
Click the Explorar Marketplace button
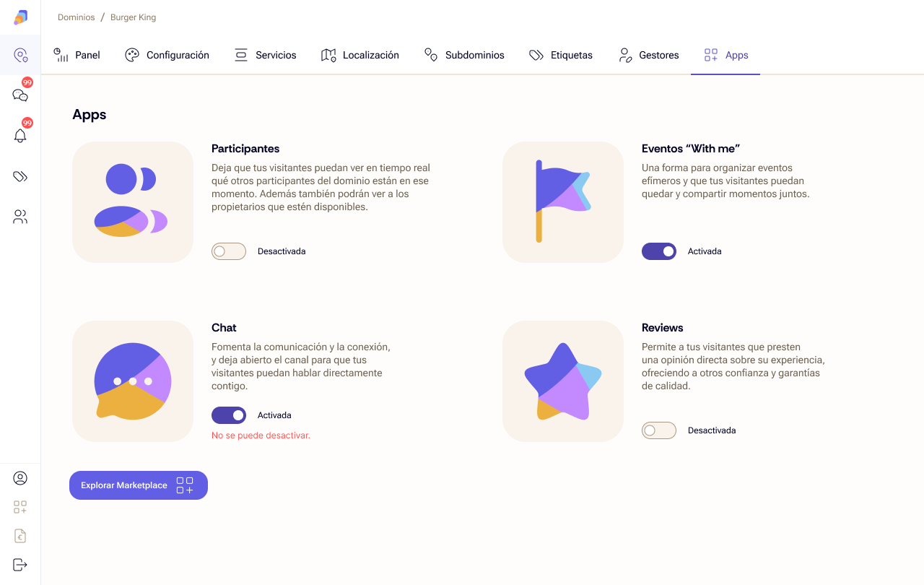coord(138,485)
